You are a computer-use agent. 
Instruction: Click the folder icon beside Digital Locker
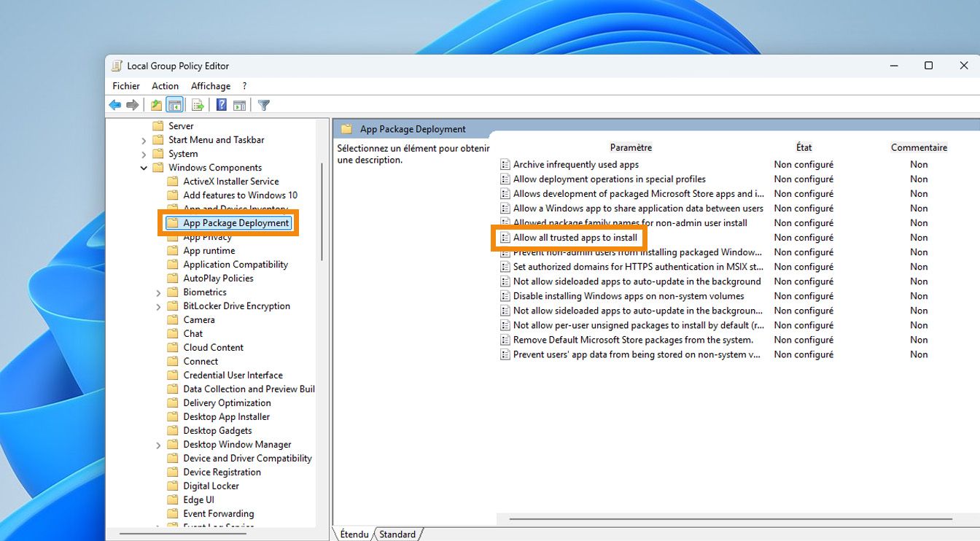(x=173, y=486)
